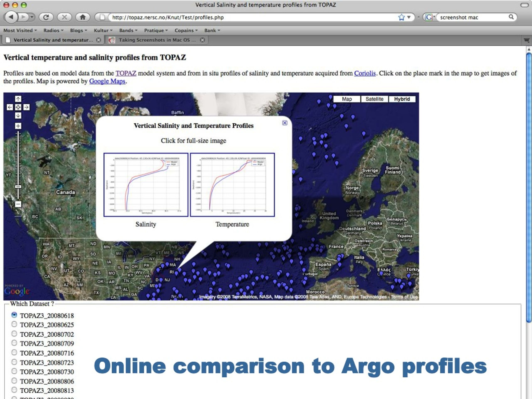Click the Stop loading X button
This screenshot has width=532, height=399.
pyautogui.click(x=64, y=17)
